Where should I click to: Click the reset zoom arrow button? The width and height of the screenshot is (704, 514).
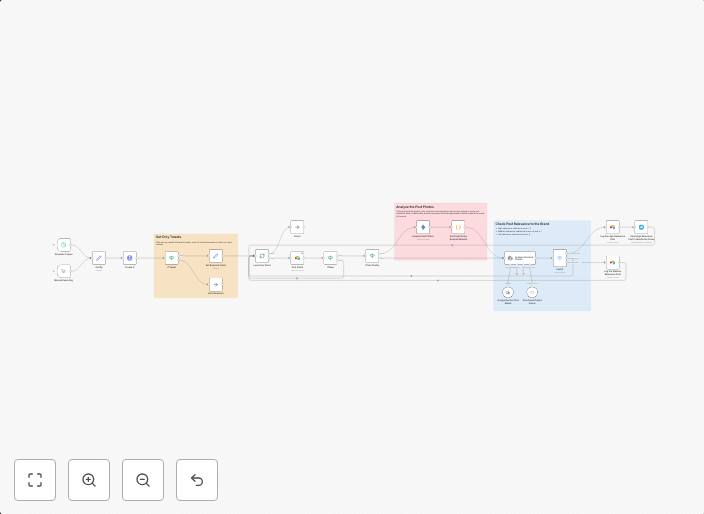click(197, 480)
